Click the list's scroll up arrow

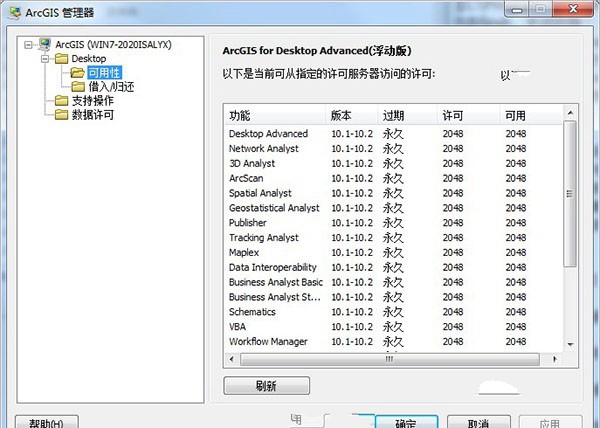pos(570,112)
